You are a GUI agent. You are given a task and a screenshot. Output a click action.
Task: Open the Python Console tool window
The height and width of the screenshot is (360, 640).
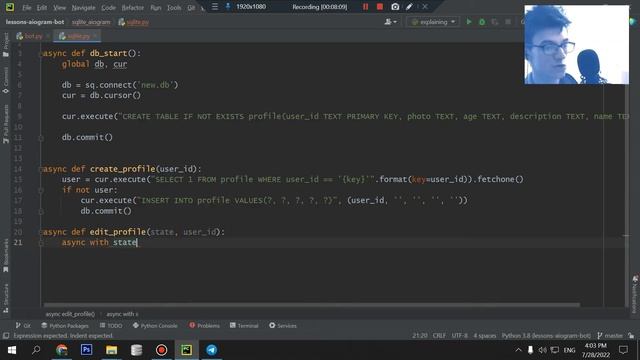[155, 326]
